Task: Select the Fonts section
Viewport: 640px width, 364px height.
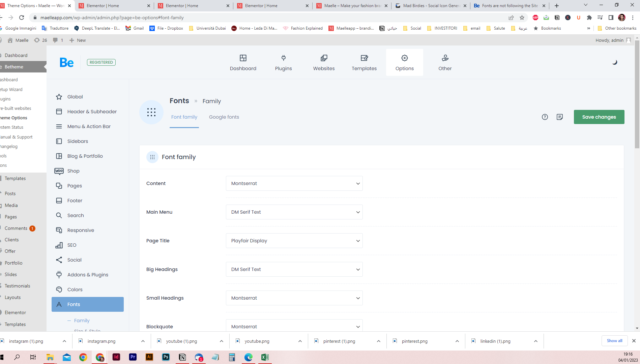Action: (88, 304)
